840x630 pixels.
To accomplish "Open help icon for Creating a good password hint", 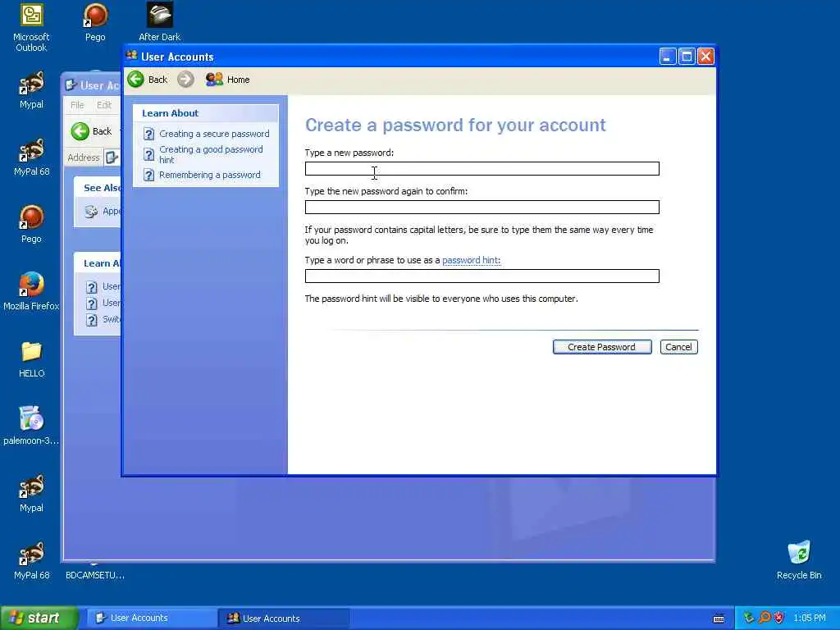I will (x=149, y=155).
